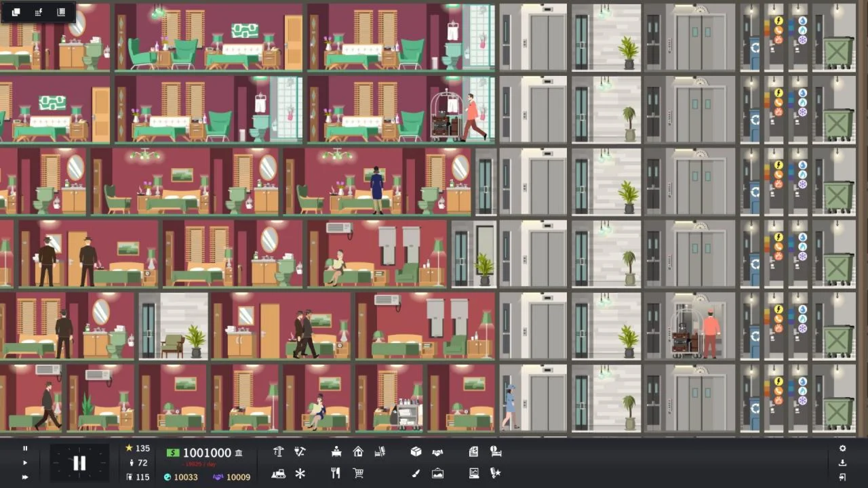
Task: Pause the game using the small pause icon
Action: coord(26,448)
